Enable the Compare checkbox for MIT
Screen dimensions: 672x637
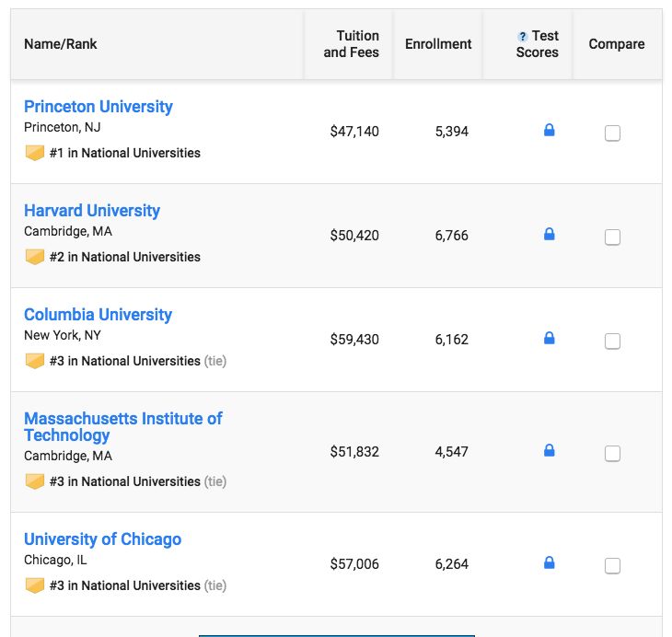pyautogui.click(x=612, y=454)
